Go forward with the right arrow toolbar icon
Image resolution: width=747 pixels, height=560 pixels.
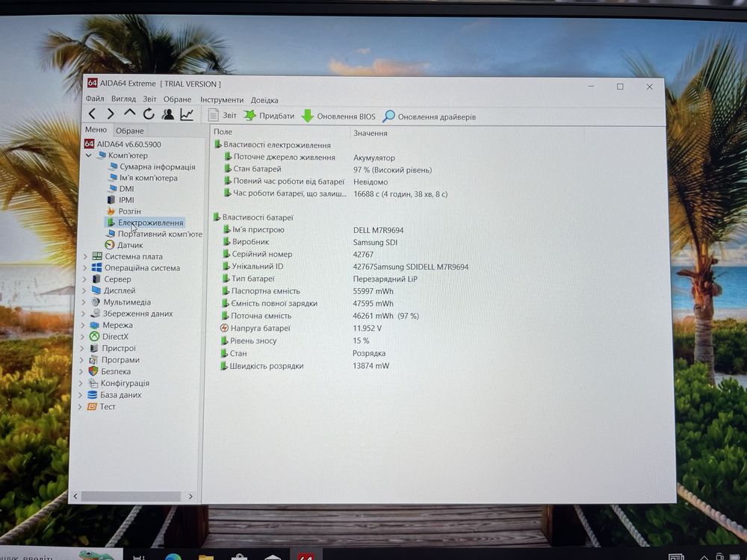coord(111,113)
